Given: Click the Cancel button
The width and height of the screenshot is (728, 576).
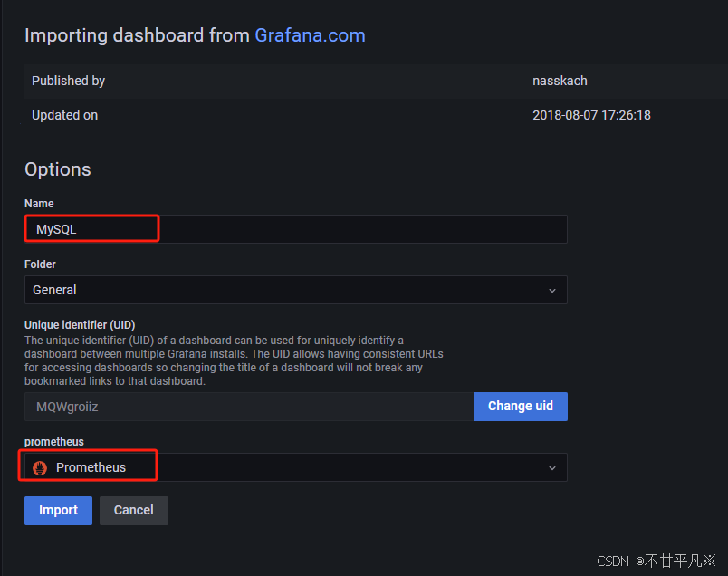Looking at the screenshot, I should (134, 511).
